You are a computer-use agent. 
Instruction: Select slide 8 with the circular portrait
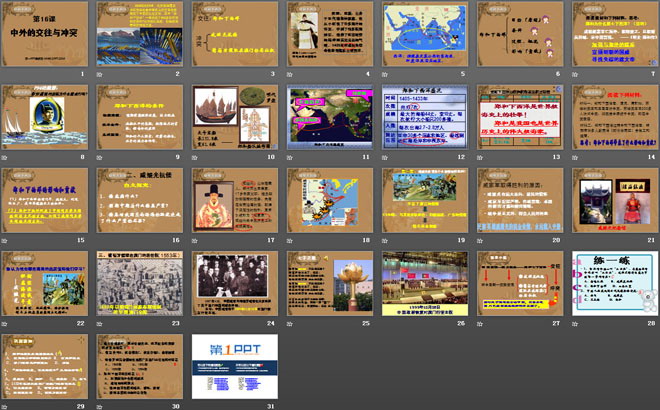point(44,119)
